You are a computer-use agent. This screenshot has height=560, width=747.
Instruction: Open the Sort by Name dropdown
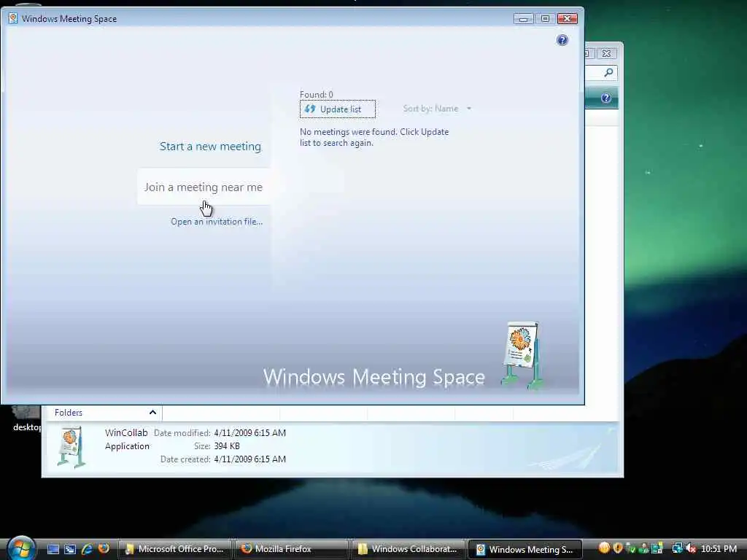(437, 109)
